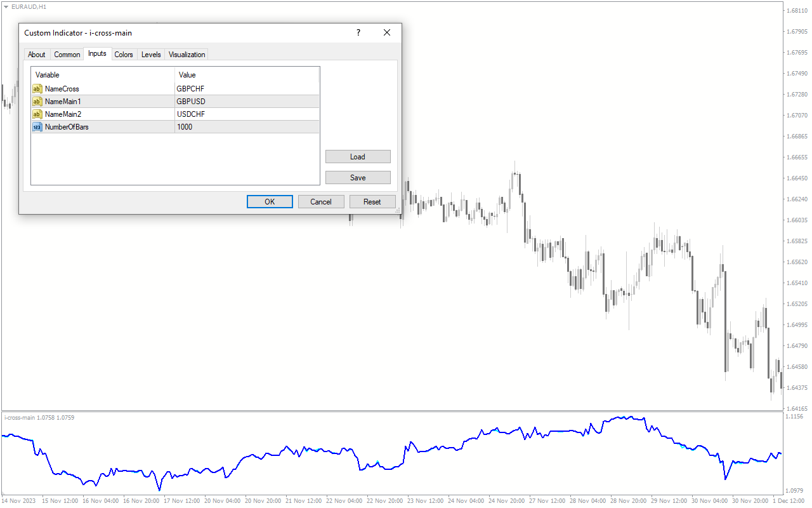The width and height of the screenshot is (812, 508).
Task: Select the Inputs tab
Action: [x=97, y=53]
